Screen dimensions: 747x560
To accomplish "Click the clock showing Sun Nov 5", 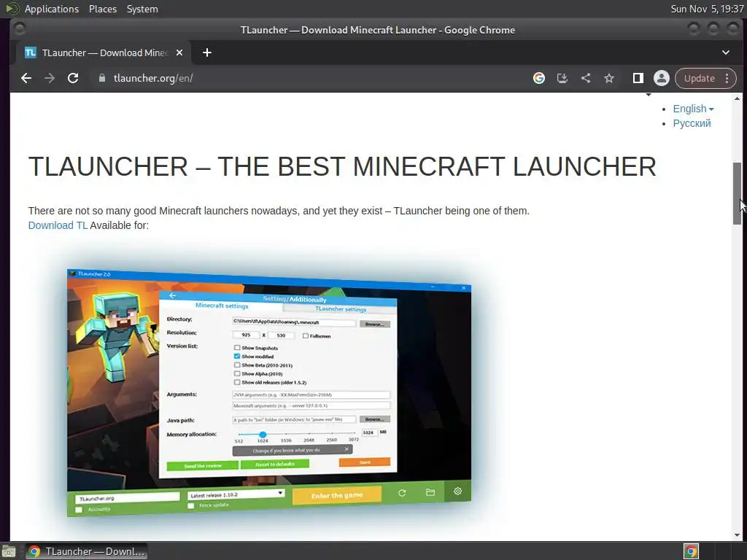I will coord(707,9).
